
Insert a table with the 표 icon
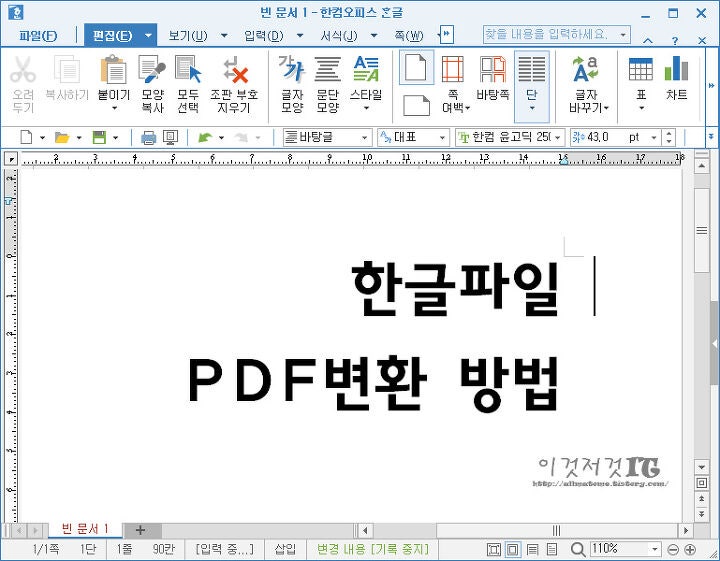[x=641, y=70]
